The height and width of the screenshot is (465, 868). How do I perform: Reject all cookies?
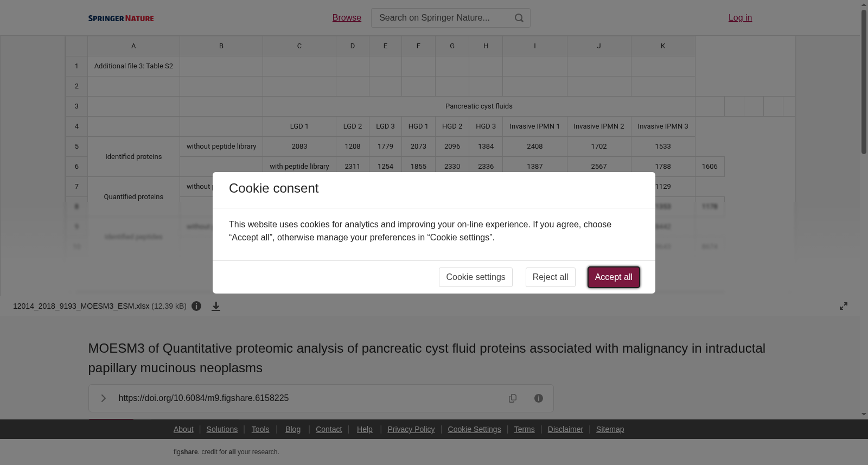click(550, 277)
